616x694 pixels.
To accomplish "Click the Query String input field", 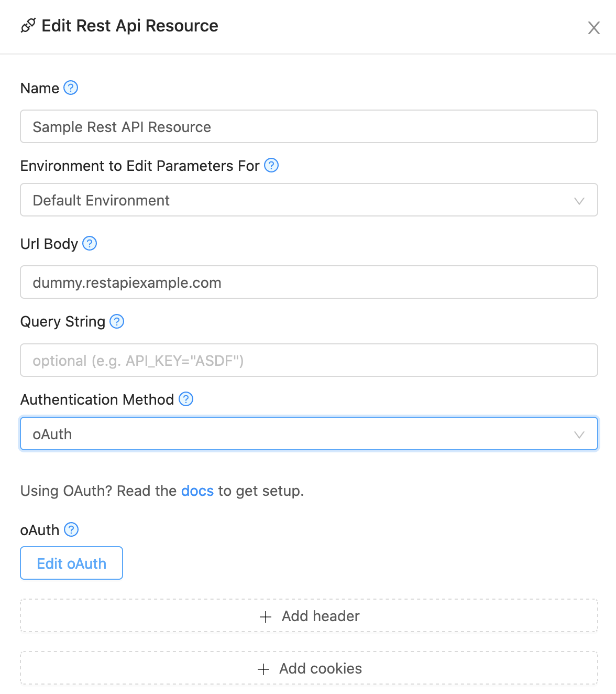I will tap(309, 360).
